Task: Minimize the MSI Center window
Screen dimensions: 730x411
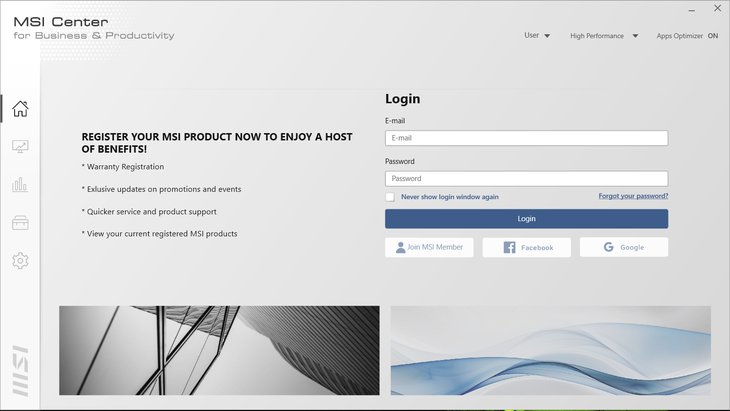Action: pyautogui.click(x=691, y=8)
